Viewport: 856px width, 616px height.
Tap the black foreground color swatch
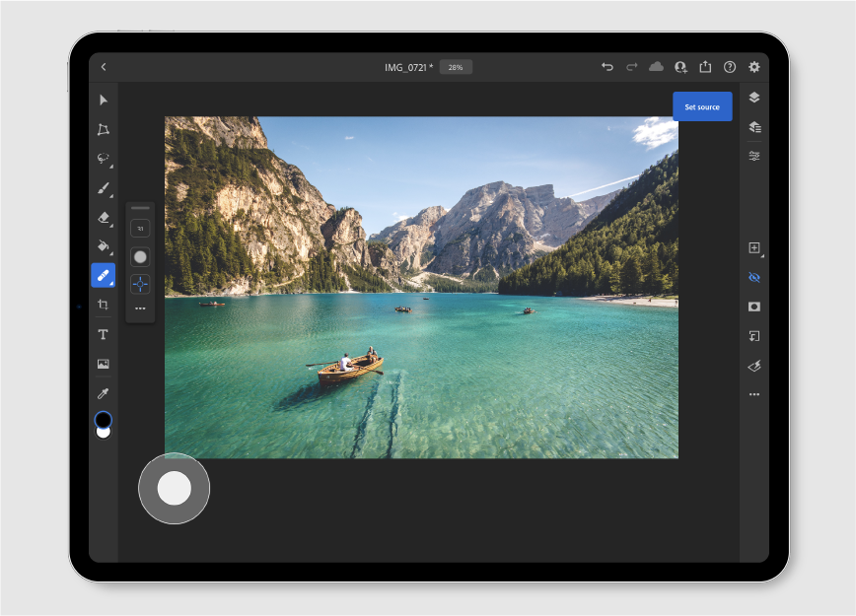[x=104, y=420]
